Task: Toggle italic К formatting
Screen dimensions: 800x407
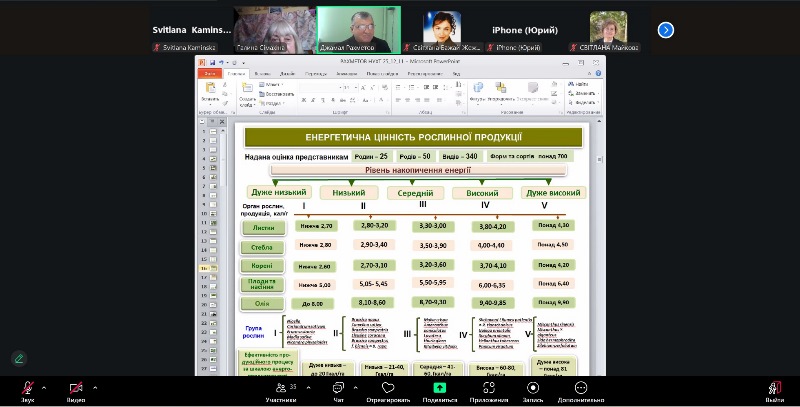Action: 313,100
